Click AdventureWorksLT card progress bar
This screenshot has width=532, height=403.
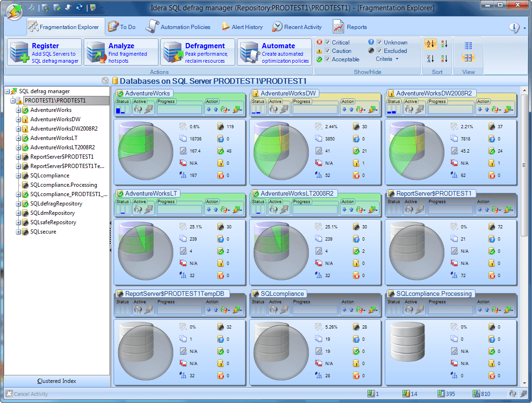(180, 210)
